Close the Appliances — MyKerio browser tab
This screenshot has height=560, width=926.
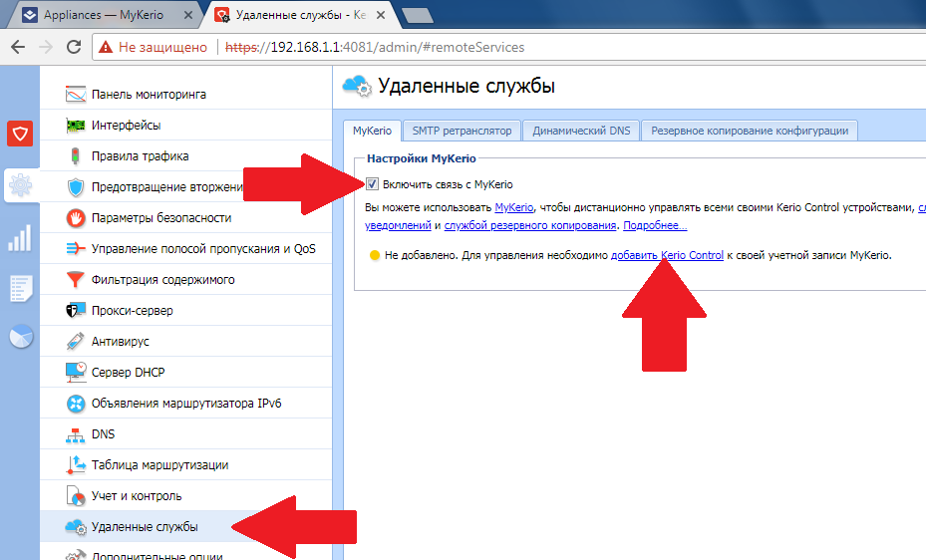[187, 15]
